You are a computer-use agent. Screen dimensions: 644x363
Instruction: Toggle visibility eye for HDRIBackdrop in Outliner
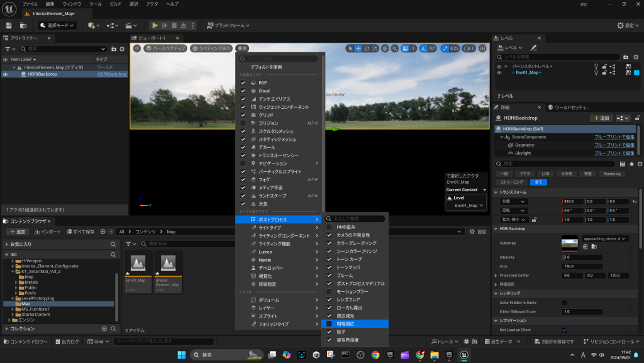point(5,74)
